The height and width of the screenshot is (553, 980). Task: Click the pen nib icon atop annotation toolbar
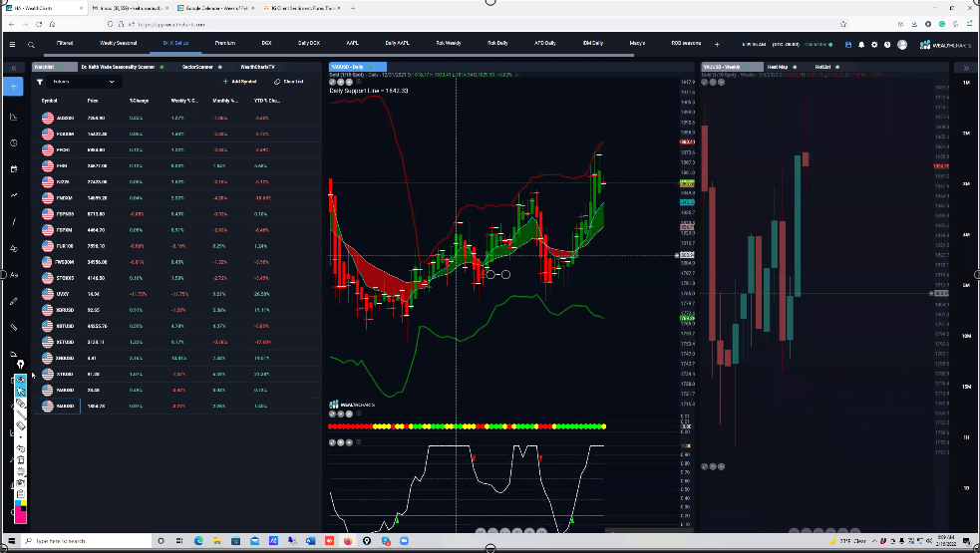coord(21,365)
